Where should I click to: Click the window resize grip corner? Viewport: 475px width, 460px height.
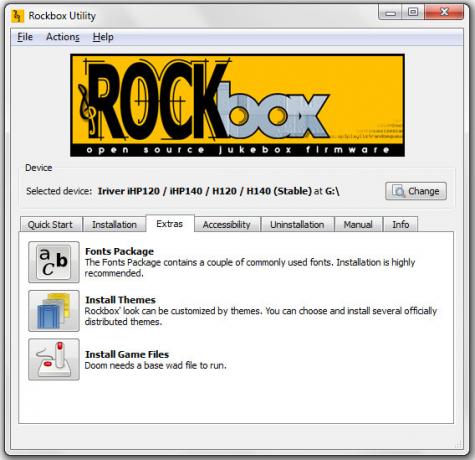point(459,444)
